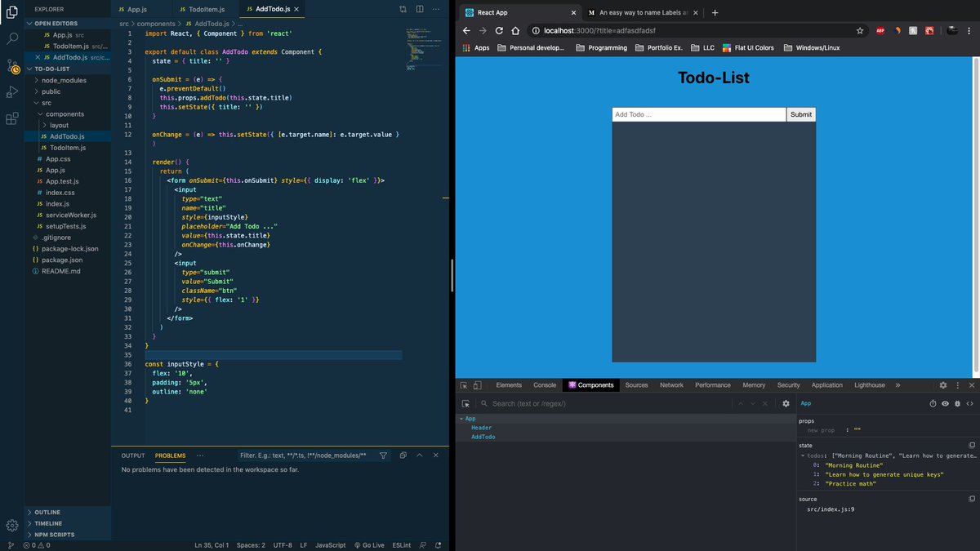Screen dimensions: 980x551
Task: Open the editor More Actions ellipsis menu
Action: click(x=437, y=9)
